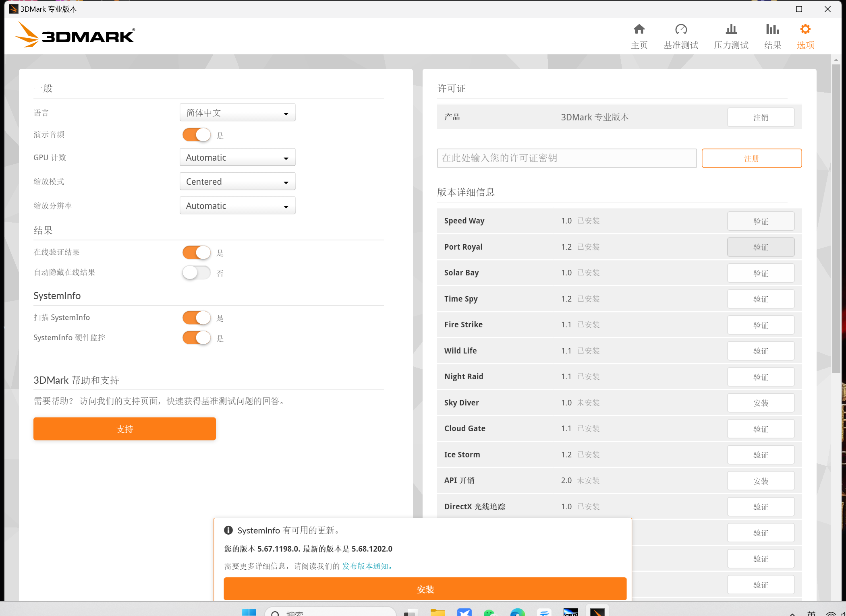Toggle the 在线验证结果 switch
Viewport: 846px width, 616px height.
(x=197, y=252)
